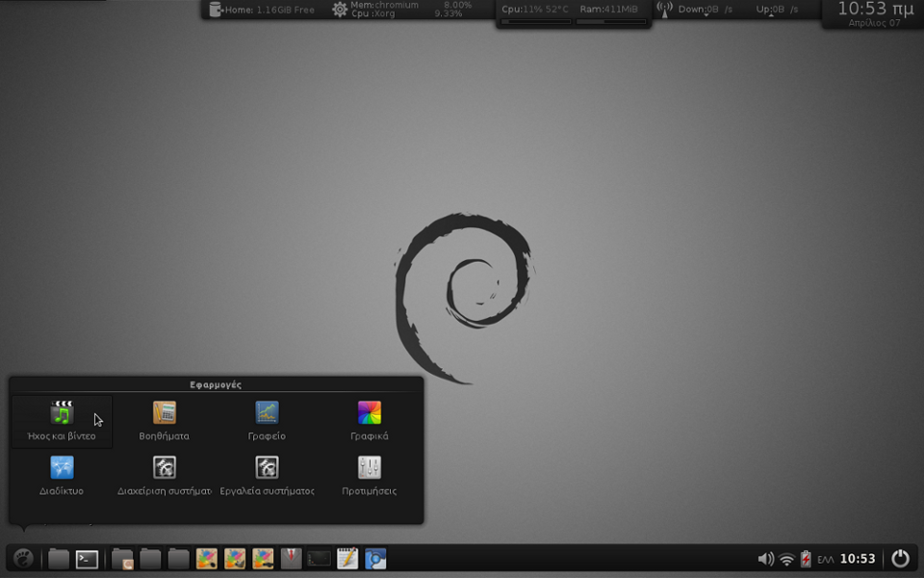The height and width of the screenshot is (578, 924).
Task: Open the paint-splash launcher with black mouse overlay
Action: 207,559
